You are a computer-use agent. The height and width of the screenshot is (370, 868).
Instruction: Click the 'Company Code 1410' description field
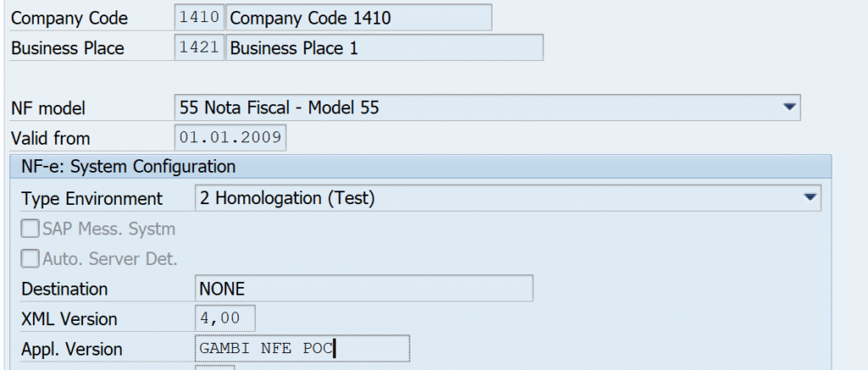359,18
